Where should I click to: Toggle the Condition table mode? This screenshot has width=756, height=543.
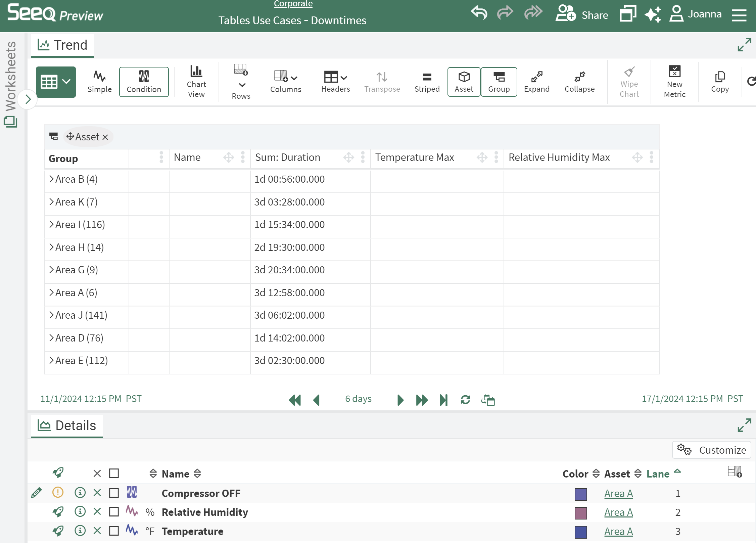pyautogui.click(x=144, y=82)
